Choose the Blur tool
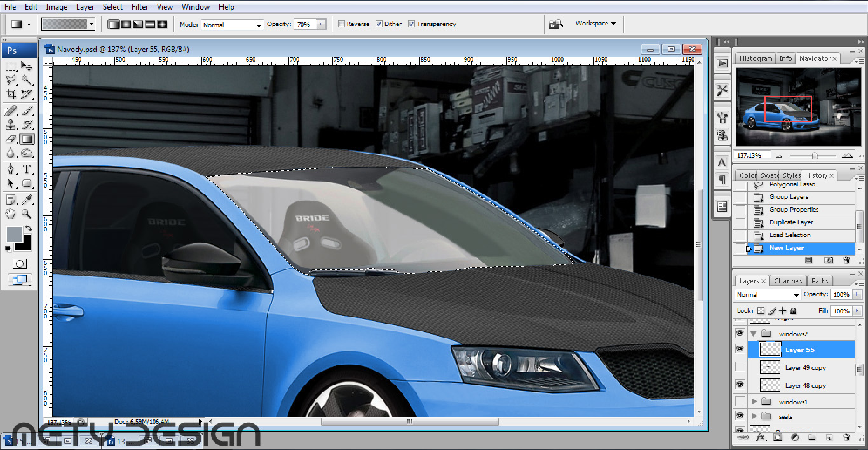Viewport: 868px width, 450px height. click(x=11, y=153)
